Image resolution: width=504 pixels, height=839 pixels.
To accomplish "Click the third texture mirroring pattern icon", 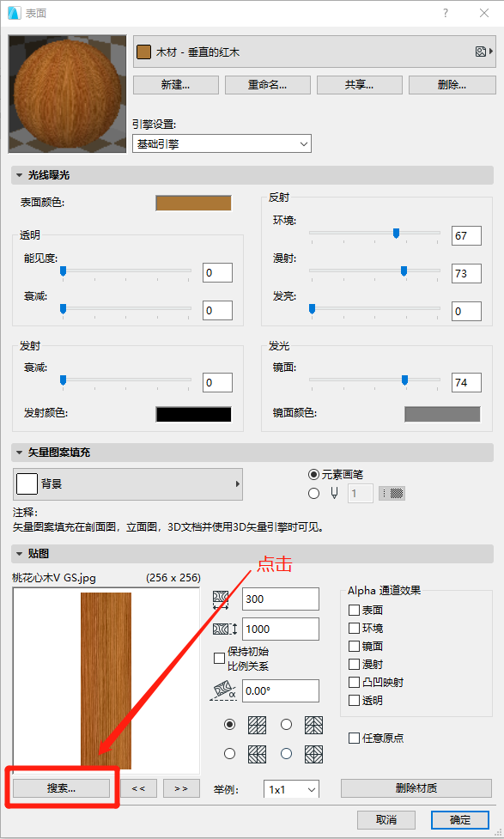I will [x=258, y=754].
